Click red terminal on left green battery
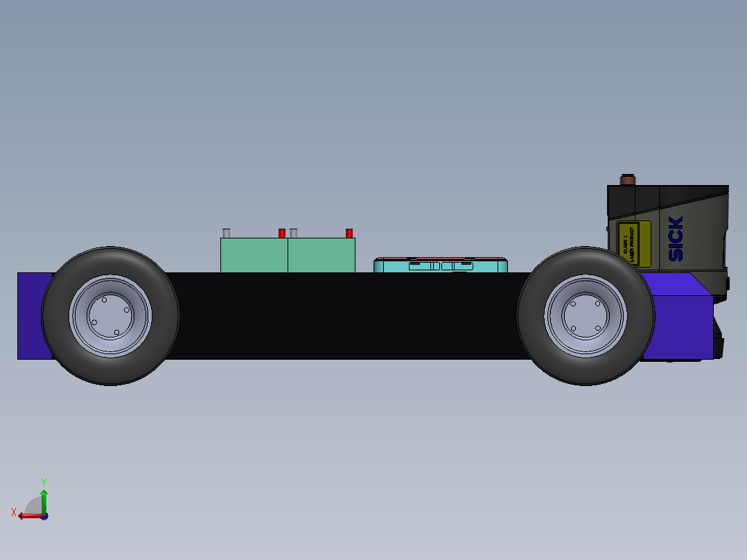The width and height of the screenshot is (747, 560). click(282, 233)
